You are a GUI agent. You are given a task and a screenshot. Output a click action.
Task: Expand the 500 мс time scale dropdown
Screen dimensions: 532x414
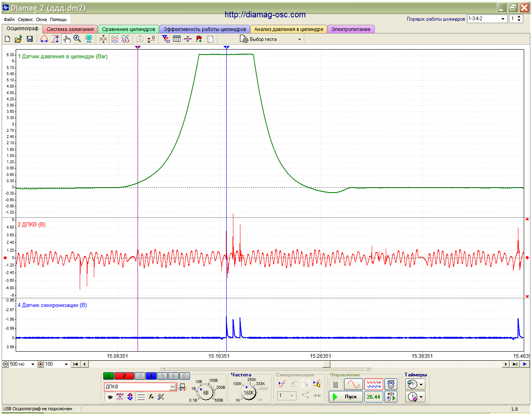33,364
